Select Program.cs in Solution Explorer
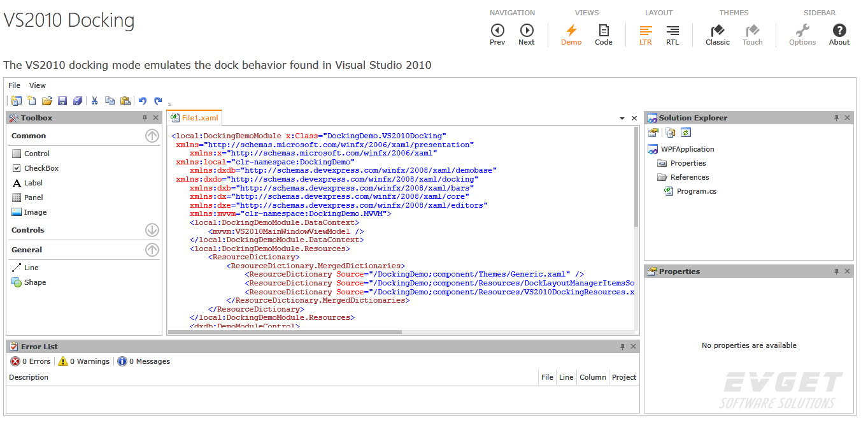This screenshot has height=425, width=868. point(690,191)
